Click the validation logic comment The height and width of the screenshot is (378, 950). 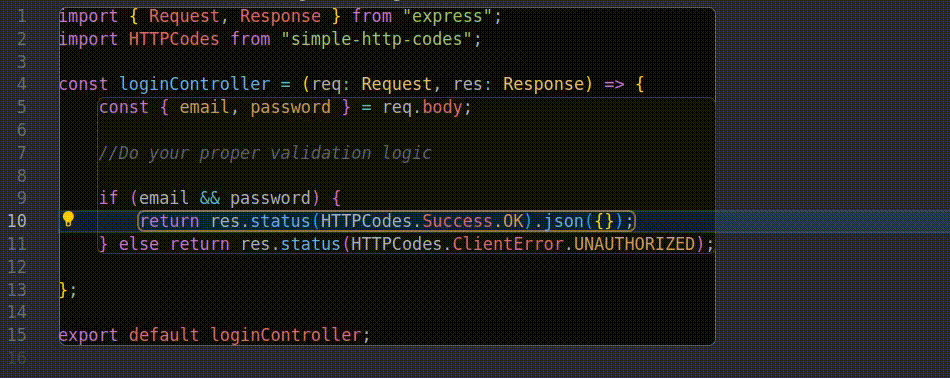click(x=265, y=153)
